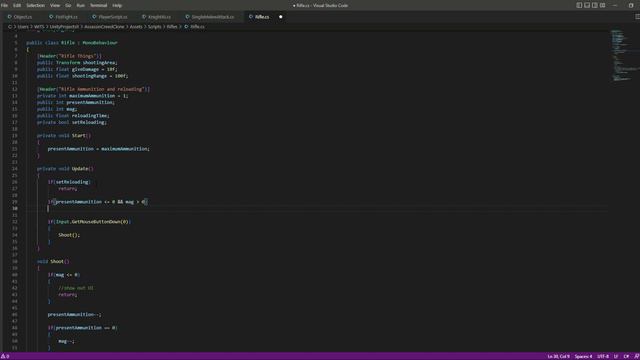Open the Selection menu
Screen dimensions: 640x360
pos(36,5)
